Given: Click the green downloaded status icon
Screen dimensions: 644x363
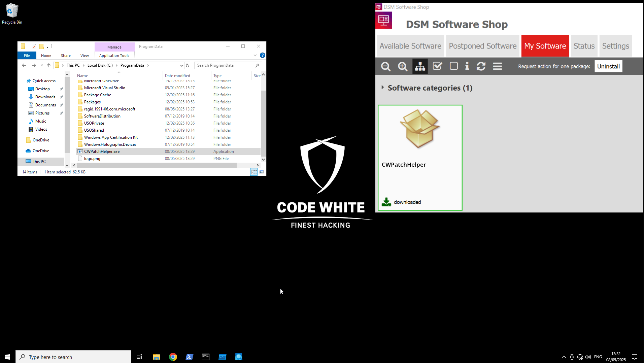Looking at the screenshot, I should (386, 202).
